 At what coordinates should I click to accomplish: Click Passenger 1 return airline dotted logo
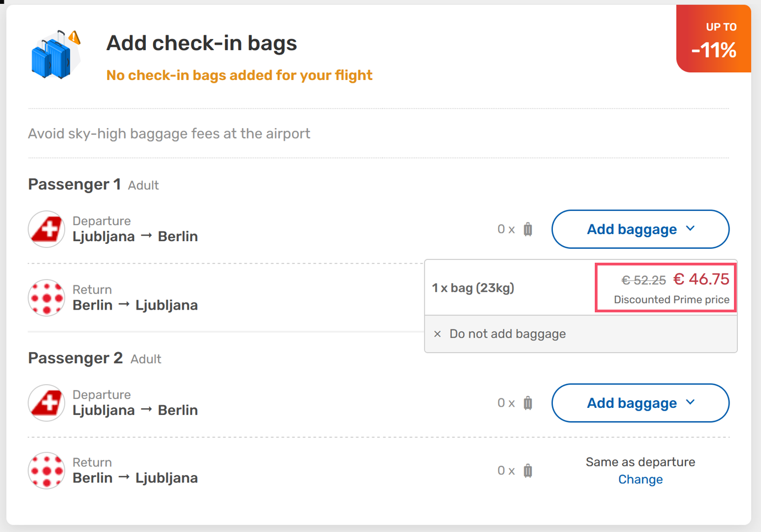coord(46,298)
